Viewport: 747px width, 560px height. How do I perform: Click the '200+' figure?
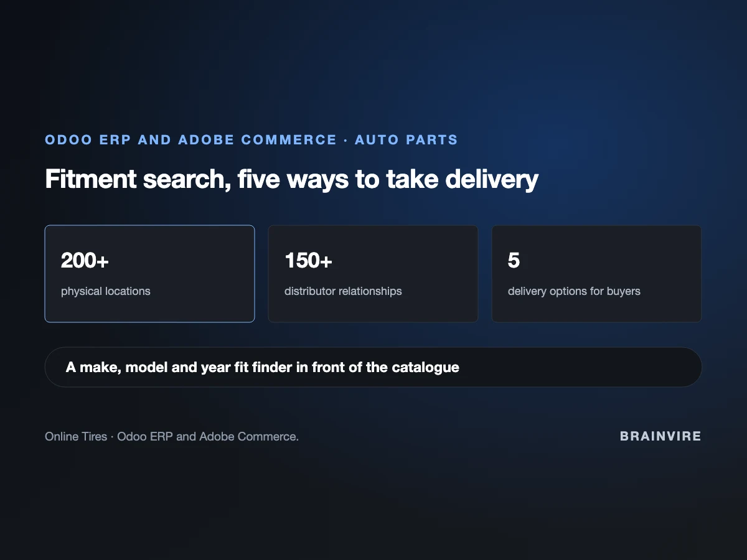click(x=85, y=261)
